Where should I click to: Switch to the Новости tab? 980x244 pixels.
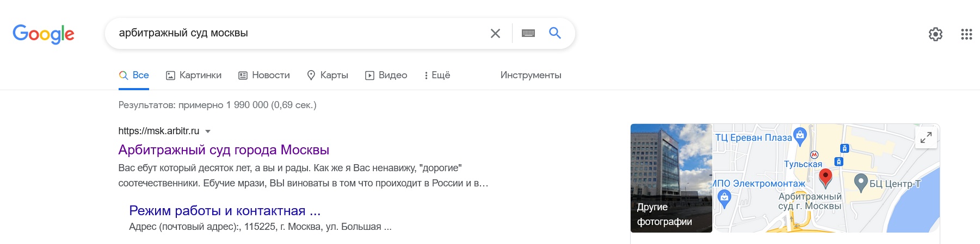click(x=264, y=75)
